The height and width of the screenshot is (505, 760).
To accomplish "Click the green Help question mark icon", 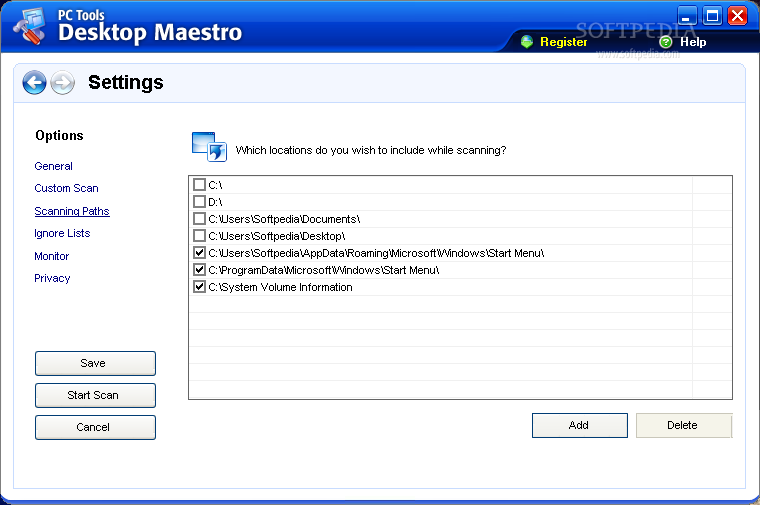I will point(666,42).
